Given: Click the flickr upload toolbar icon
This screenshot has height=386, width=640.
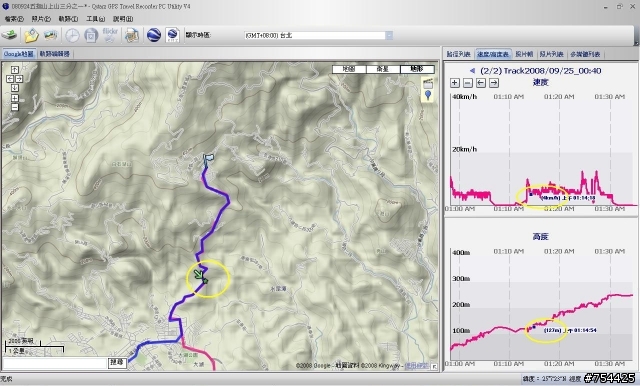Looking at the screenshot, I should (x=110, y=35).
